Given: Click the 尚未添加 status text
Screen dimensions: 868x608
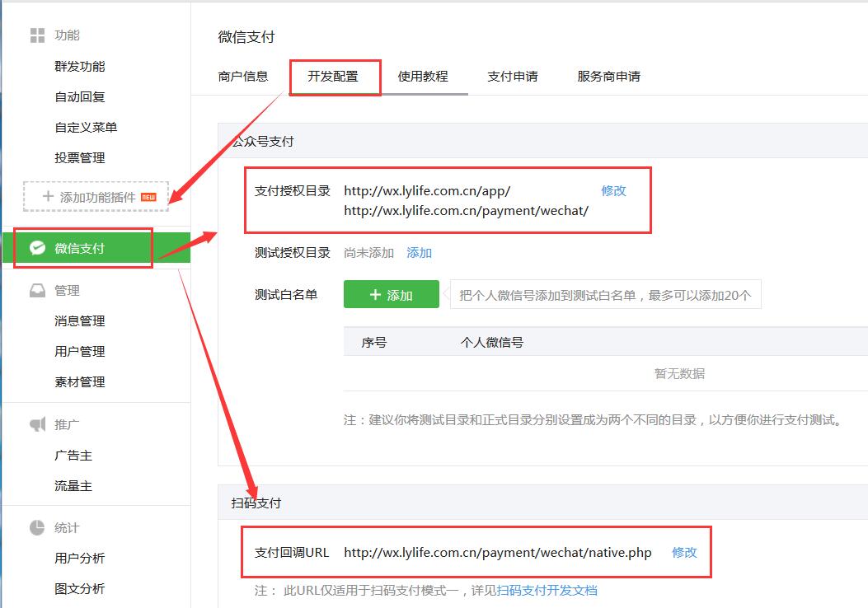Looking at the screenshot, I should point(368,253).
